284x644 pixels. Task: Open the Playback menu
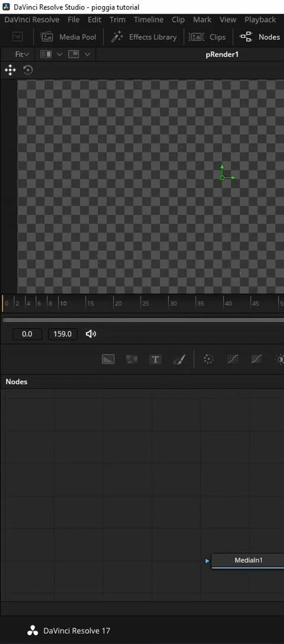tap(260, 19)
